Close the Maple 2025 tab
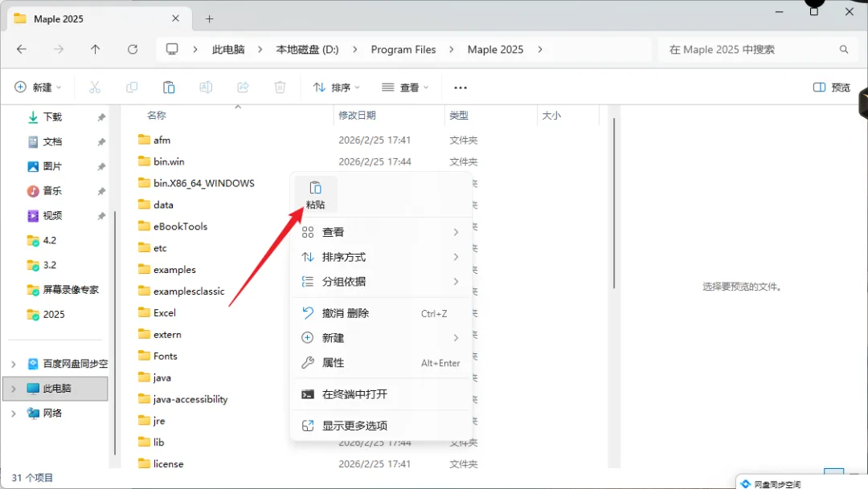This screenshot has height=489, width=868. (x=175, y=18)
